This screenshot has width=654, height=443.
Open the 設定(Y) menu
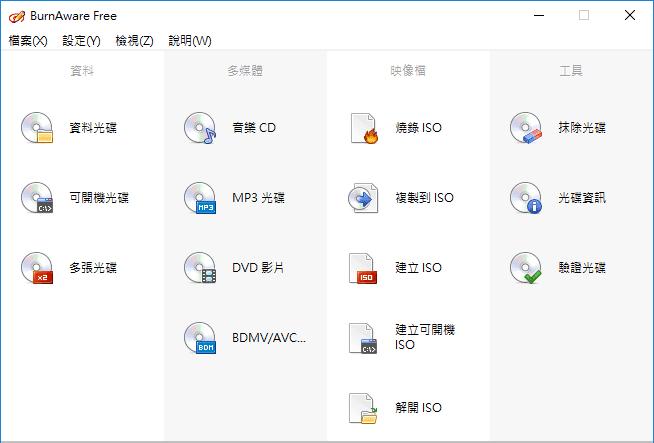(81, 41)
